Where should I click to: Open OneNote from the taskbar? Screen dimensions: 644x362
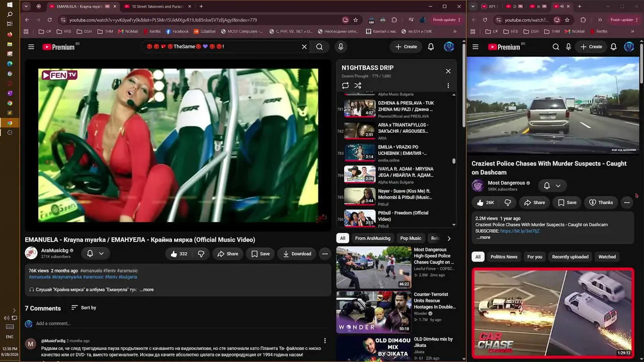10,93
